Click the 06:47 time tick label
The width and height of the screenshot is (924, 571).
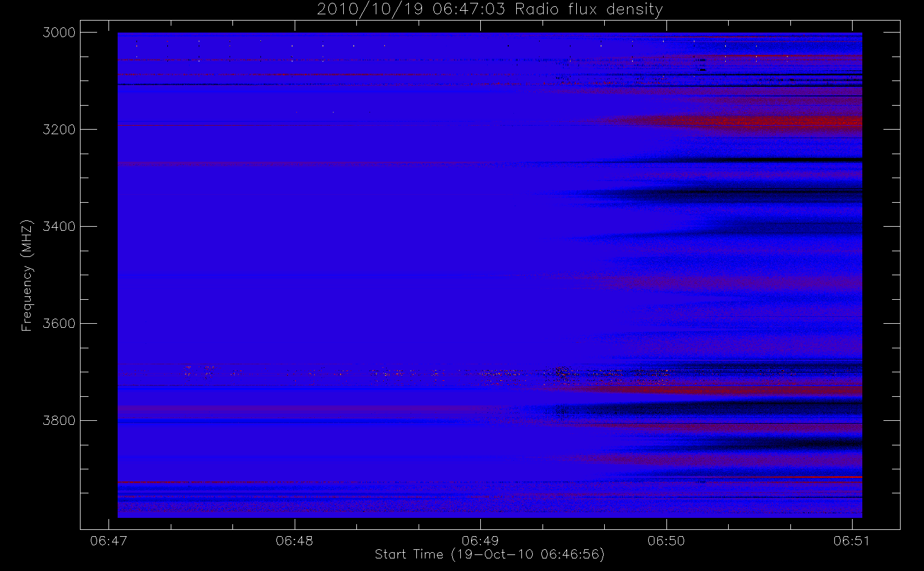point(109,541)
